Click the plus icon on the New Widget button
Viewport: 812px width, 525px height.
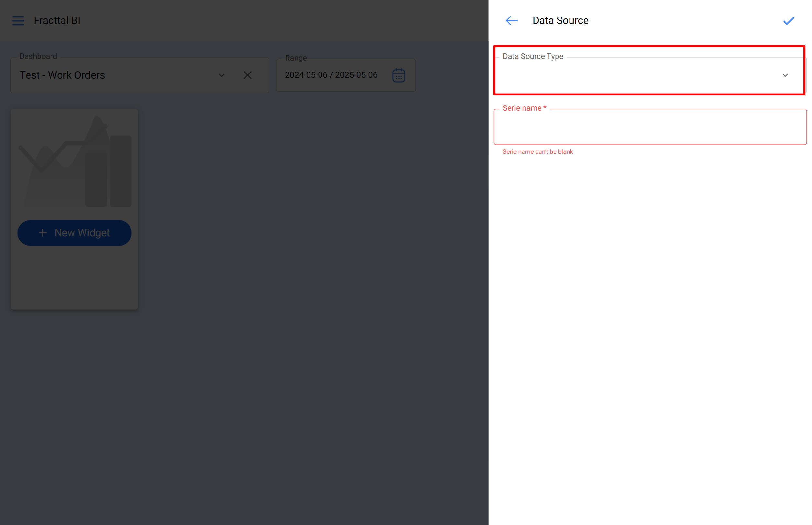43,233
